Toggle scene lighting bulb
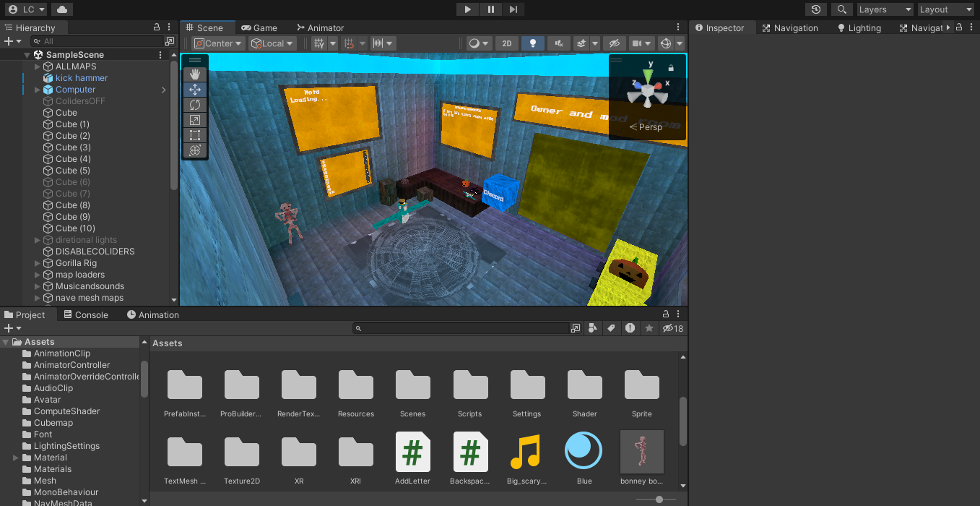Image resolution: width=980 pixels, height=506 pixels. tap(533, 43)
